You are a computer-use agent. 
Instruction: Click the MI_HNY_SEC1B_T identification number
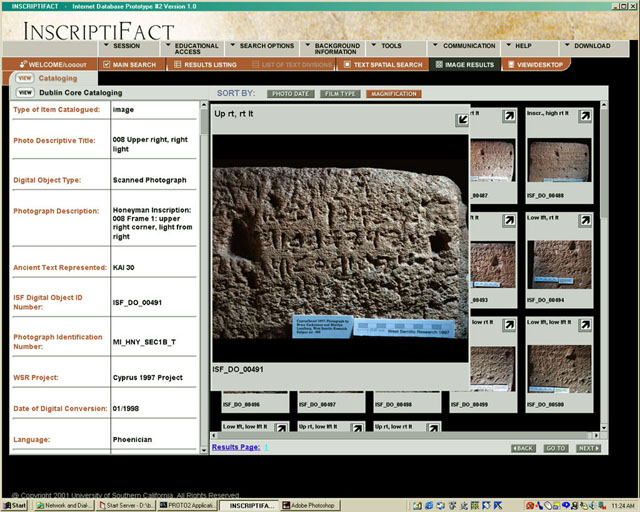coord(144,342)
